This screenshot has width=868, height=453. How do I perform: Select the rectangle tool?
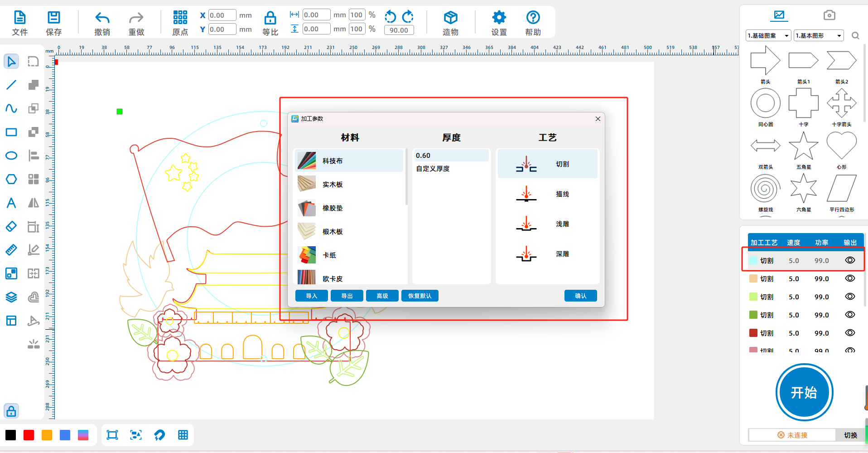[11, 132]
